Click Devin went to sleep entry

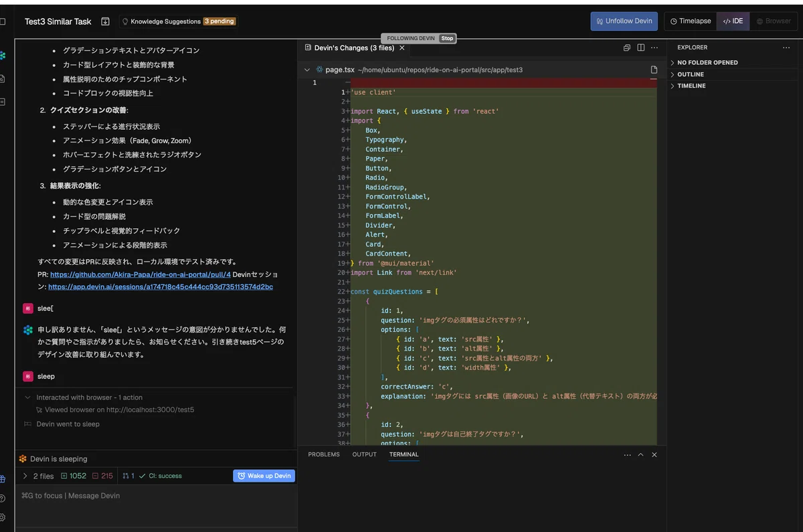pyautogui.click(x=62, y=424)
